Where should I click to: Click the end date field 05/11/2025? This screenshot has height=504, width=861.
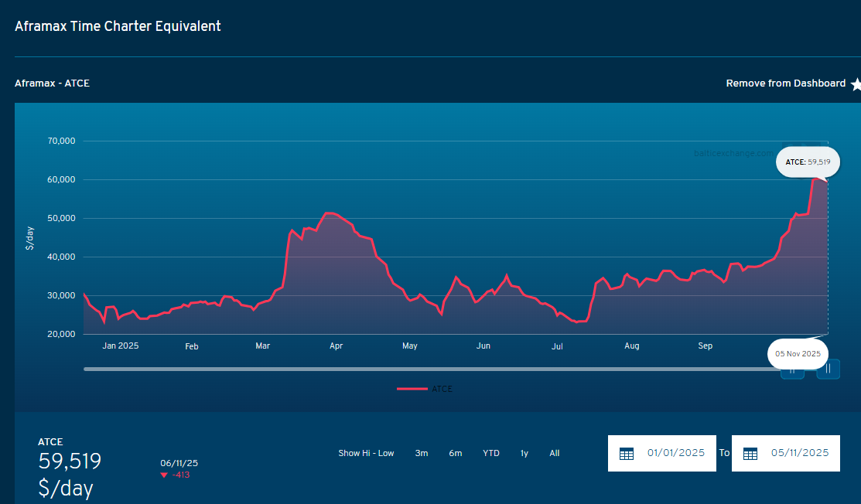pyautogui.click(x=799, y=453)
